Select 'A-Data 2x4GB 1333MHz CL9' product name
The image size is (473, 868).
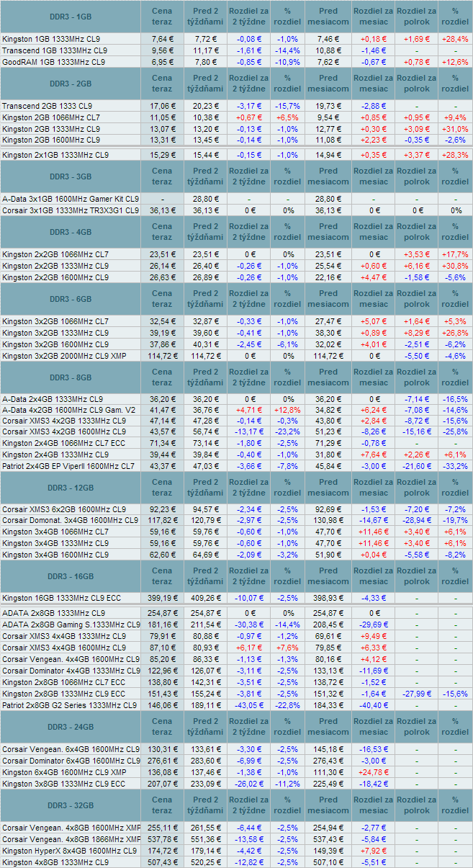(x=52, y=398)
